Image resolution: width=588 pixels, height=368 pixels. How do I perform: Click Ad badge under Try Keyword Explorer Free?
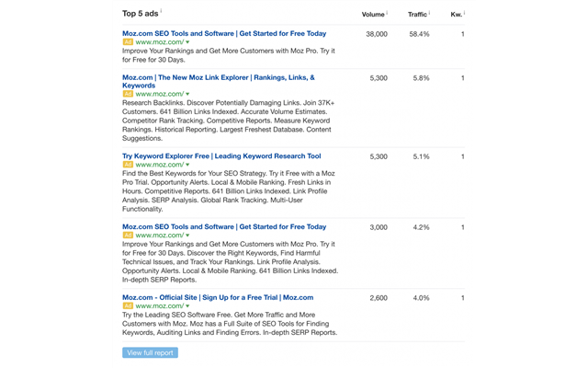[x=128, y=165]
